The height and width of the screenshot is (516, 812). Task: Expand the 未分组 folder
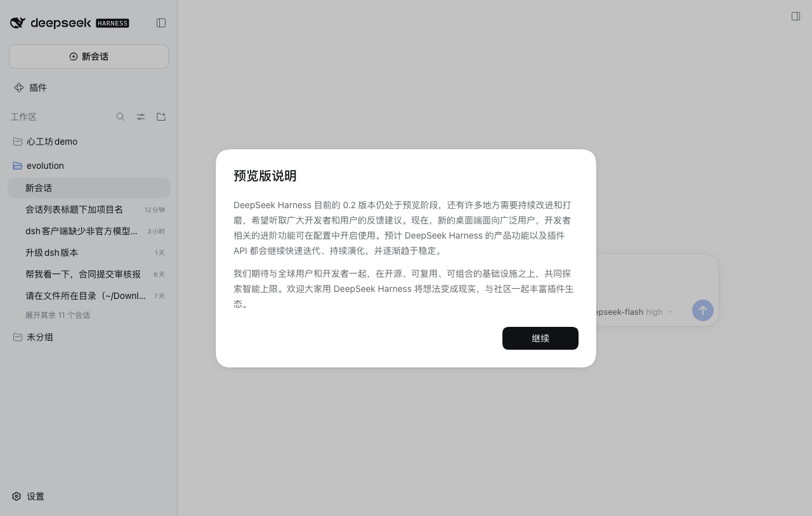pyautogui.click(x=89, y=337)
